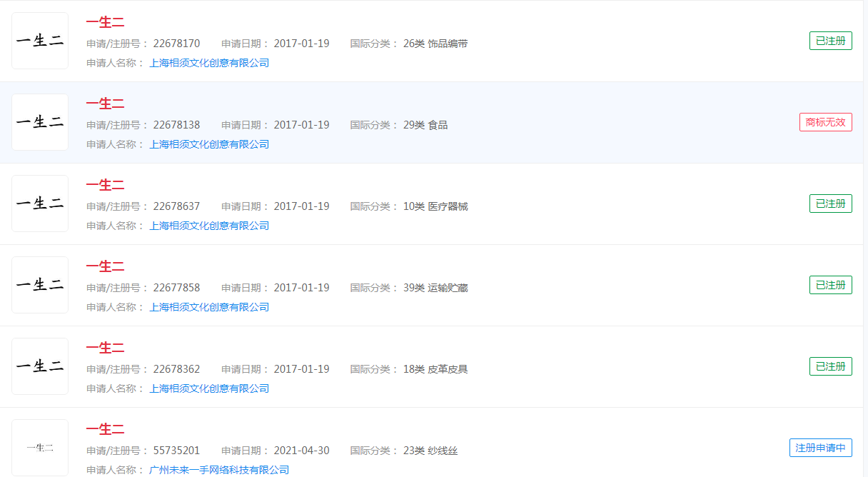Click 已注册 status badge for 26类 饰品编带
This screenshot has width=868, height=477.
tap(830, 41)
